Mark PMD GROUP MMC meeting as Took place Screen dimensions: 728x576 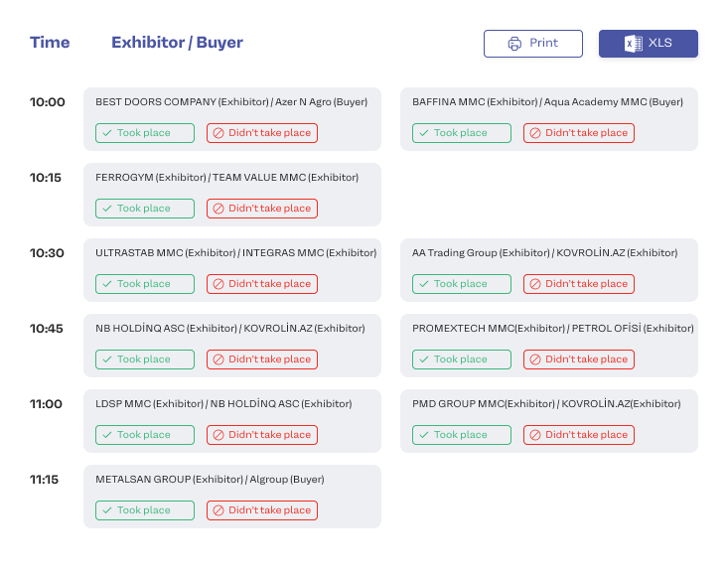coord(462,435)
